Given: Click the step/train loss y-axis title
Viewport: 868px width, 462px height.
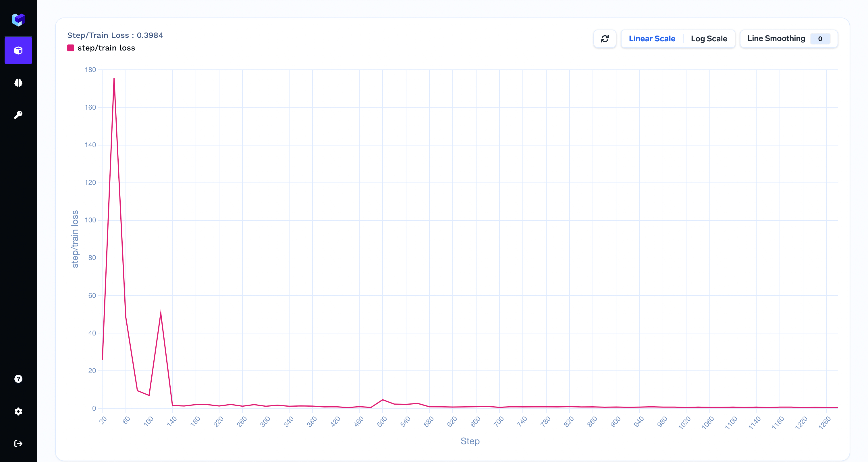Looking at the screenshot, I should point(75,239).
